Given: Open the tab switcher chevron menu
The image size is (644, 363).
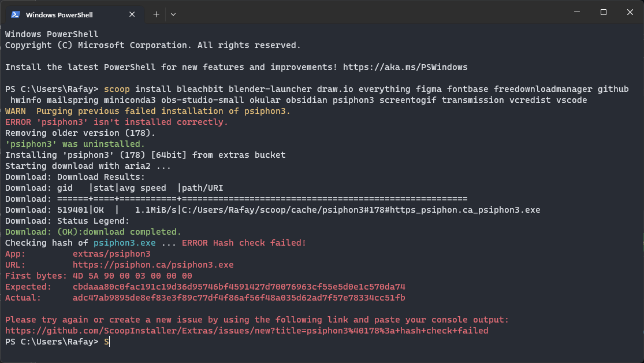Looking at the screenshot, I should pos(173,14).
